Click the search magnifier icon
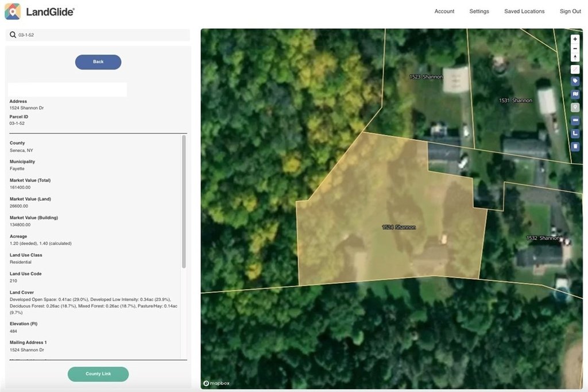This screenshot has width=588, height=392. (13, 35)
